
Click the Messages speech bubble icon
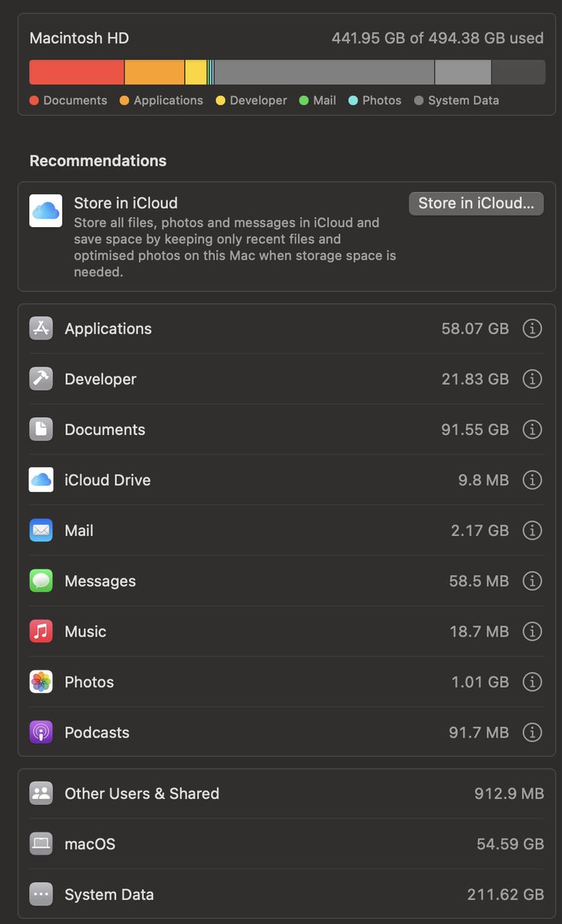tap(41, 581)
